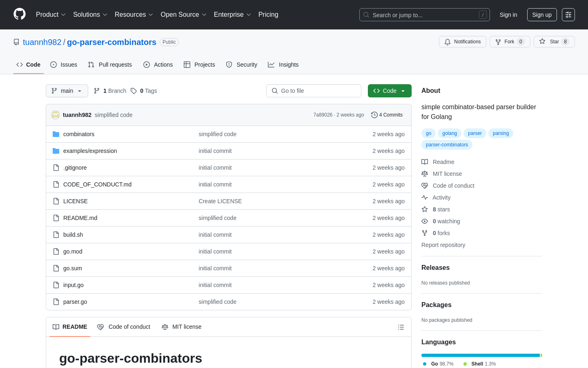Click the Report repository link
The width and height of the screenshot is (588, 368).
coord(443,245)
